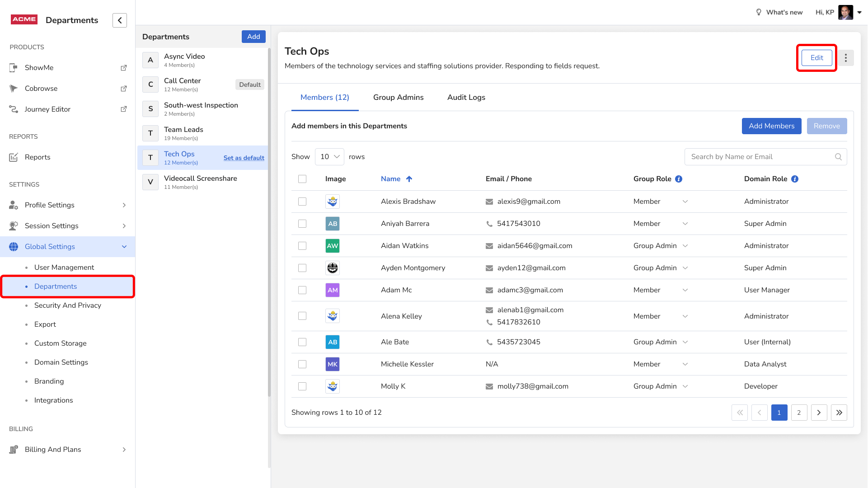The image size is (868, 488).
Task: Expand Aidan Watkins group role dropdown
Action: 685,246
